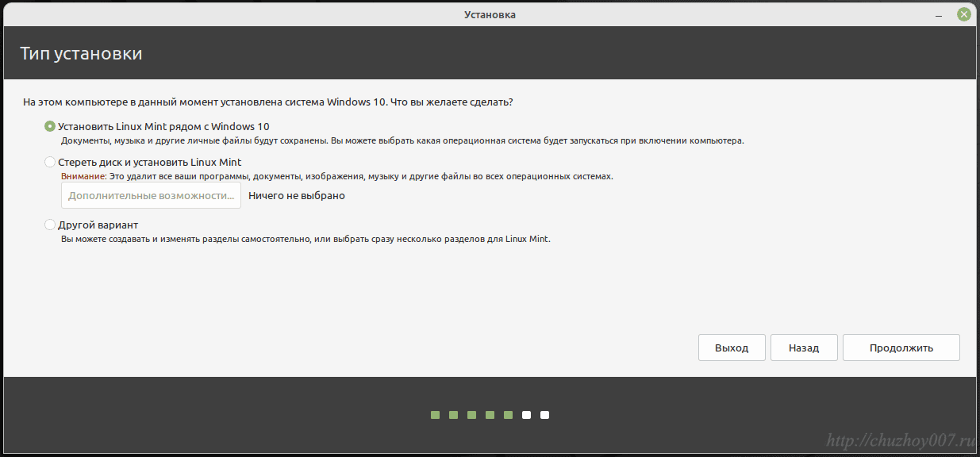Select "Установить Linux Mint рядом с Windows 10" radio button
The image size is (980, 457).
(50, 126)
